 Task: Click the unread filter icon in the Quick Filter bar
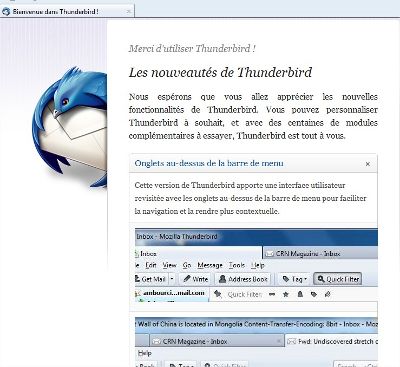coord(272,294)
